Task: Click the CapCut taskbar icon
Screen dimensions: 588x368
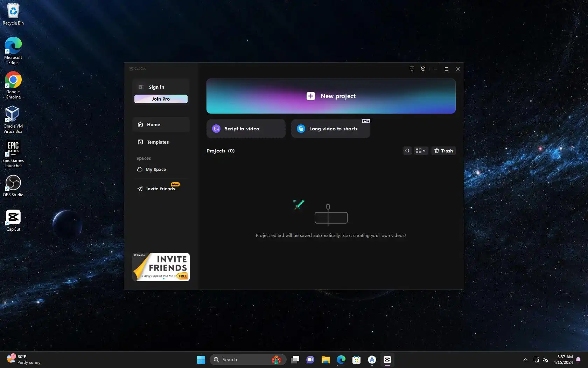Action: point(387,360)
